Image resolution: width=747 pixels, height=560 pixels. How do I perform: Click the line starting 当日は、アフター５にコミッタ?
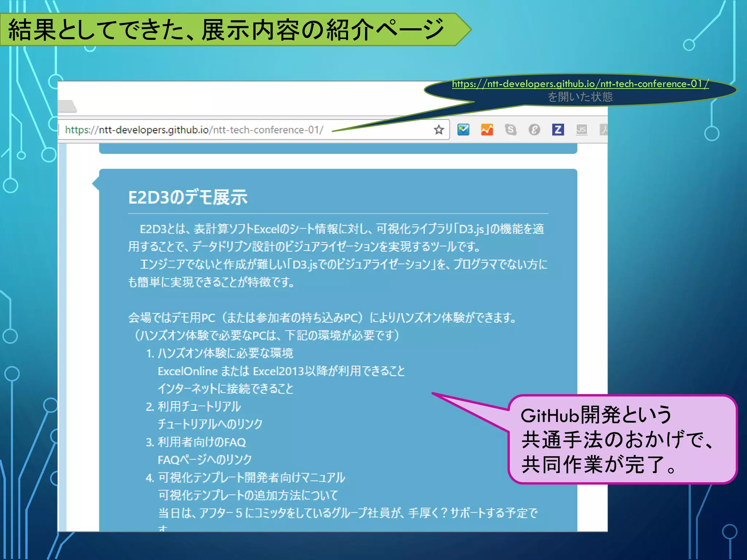click(348, 513)
